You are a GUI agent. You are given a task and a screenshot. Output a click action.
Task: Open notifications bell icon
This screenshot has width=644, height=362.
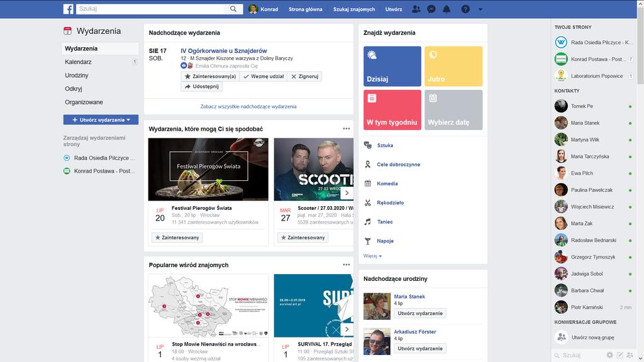tap(447, 9)
